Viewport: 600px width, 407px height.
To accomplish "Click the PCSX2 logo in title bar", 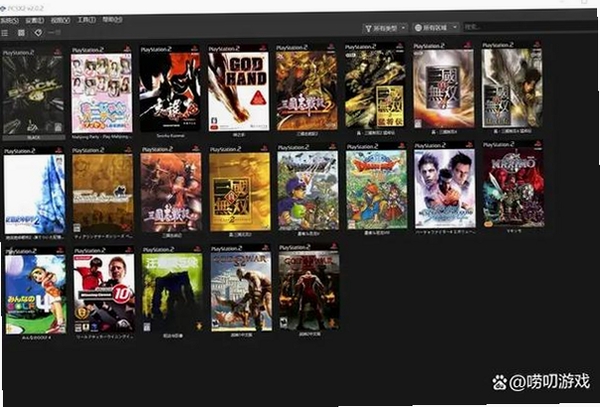I will point(2,8).
